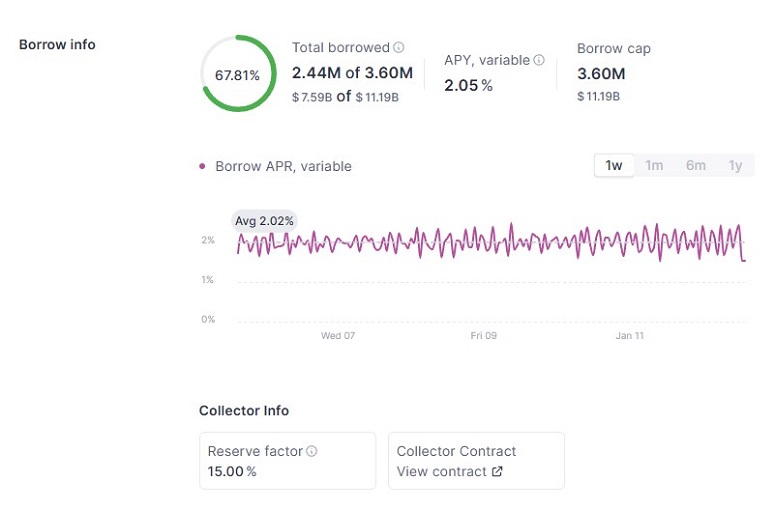Click the 15.00% reserve factor value
The width and height of the screenshot is (775, 510).
click(231, 472)
